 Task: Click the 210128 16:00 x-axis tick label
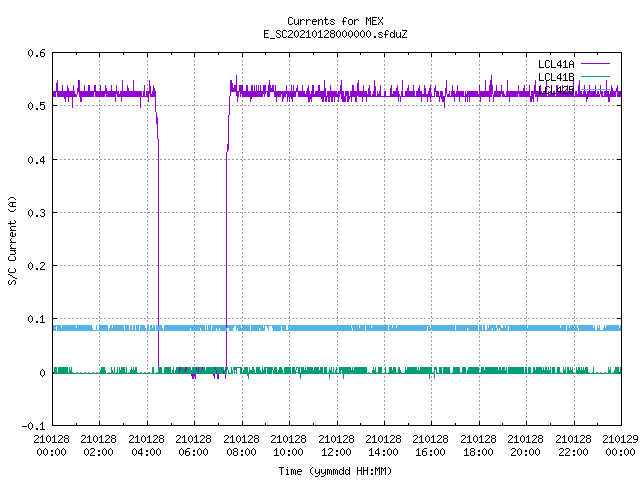pos(431,446)
